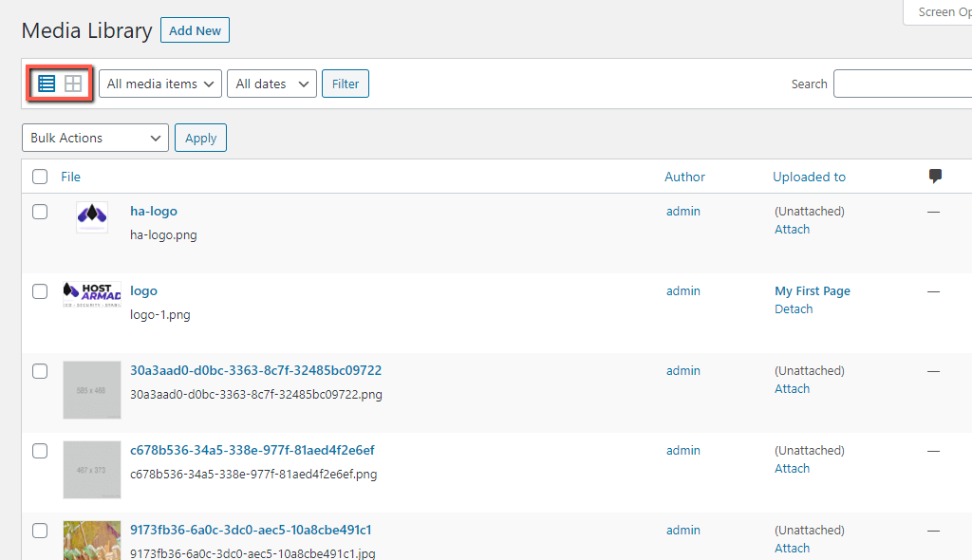Open 30a3aad0-d0bc-3363-8c7f-32485bc09722 title link

coord(256,370)
